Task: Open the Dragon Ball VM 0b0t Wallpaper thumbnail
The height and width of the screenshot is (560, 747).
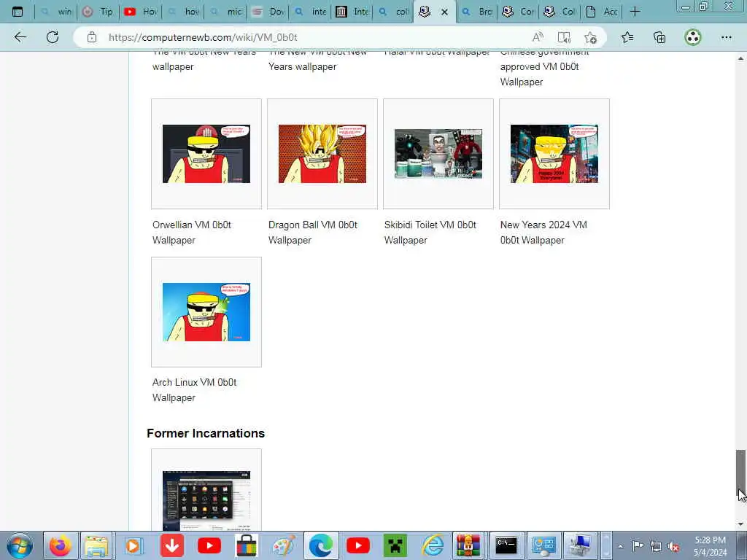Action: coord(322,154)
